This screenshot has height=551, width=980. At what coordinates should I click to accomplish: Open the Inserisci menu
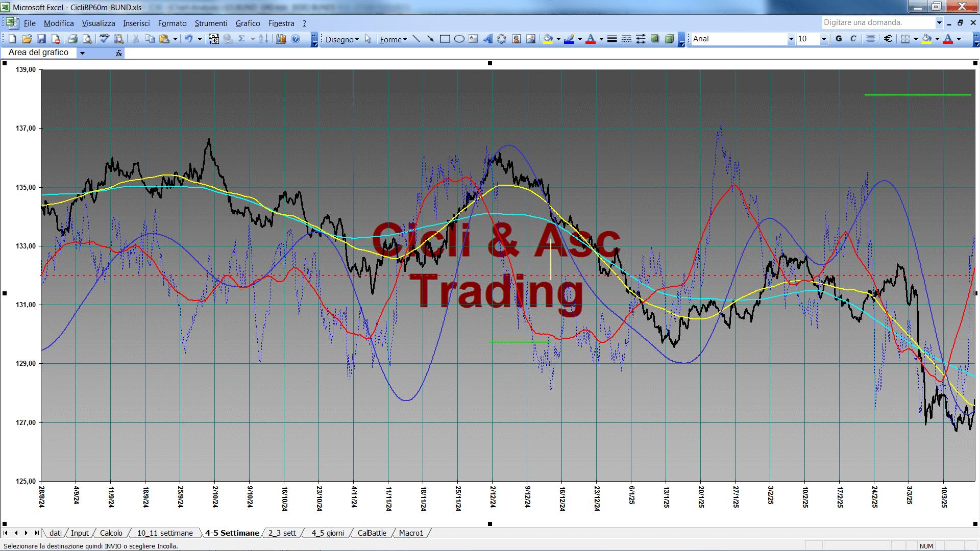136,23
